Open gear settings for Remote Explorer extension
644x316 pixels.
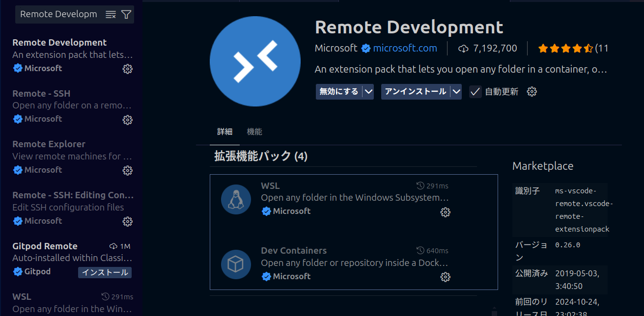click(127, 170)
